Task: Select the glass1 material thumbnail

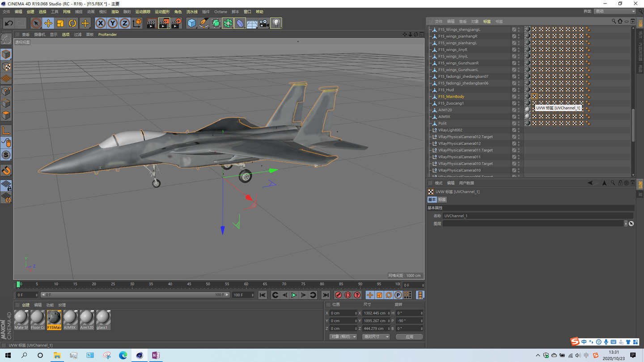Action: [x=103, y=320]
